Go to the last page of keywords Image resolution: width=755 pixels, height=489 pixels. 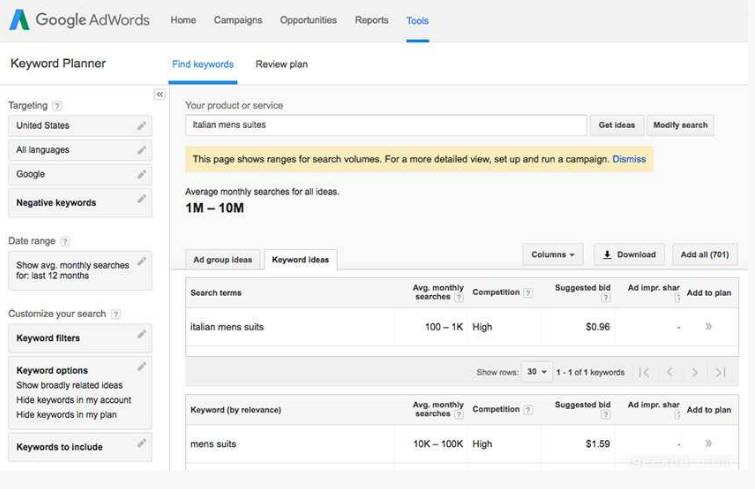click(720, 372)
